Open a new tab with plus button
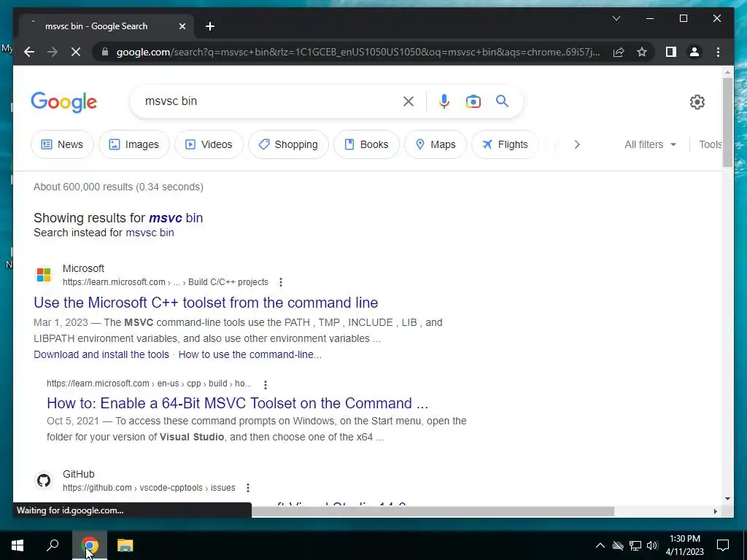Viewport: 747px width, 560px height. 210,26
